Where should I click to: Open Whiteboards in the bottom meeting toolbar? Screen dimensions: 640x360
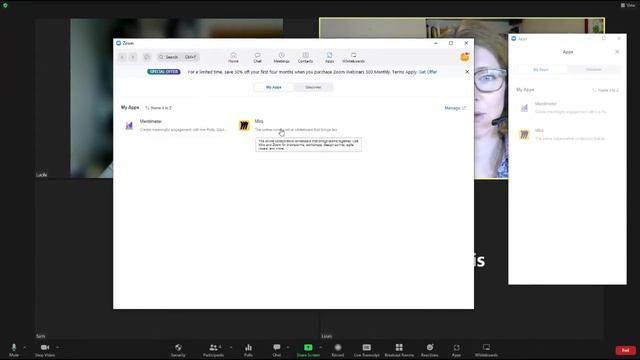486,350
